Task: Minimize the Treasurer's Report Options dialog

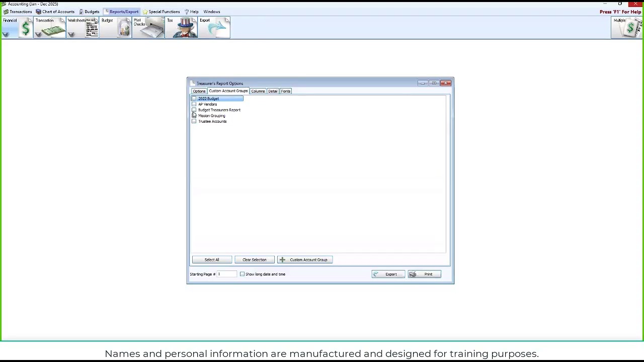Action: coord(422,83)
